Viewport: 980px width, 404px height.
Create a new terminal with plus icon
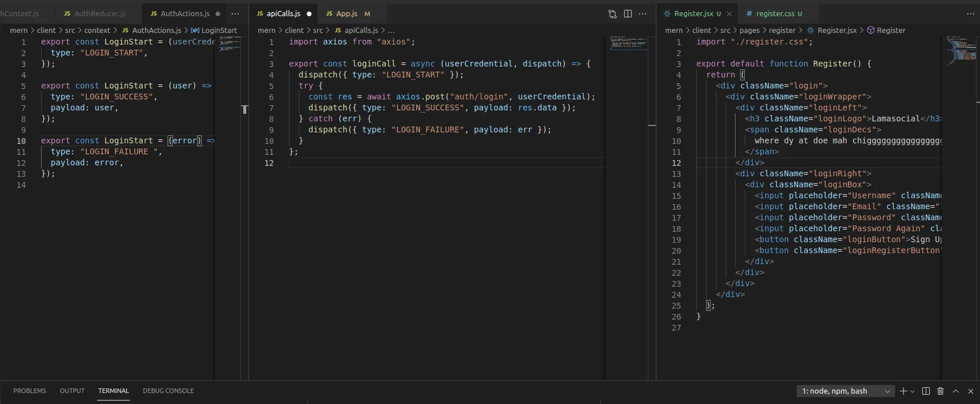pos(903,391)
